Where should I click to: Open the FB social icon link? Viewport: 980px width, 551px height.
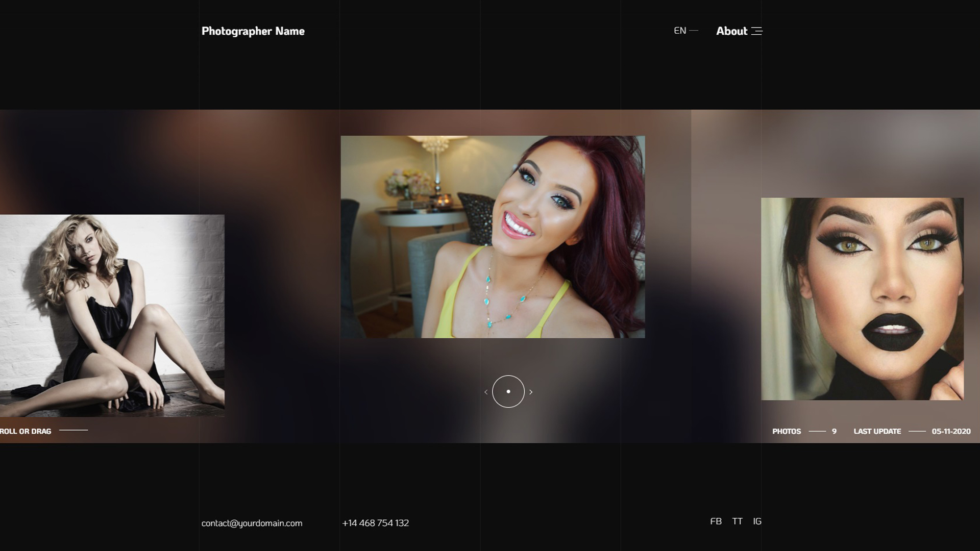click(716, 521)
